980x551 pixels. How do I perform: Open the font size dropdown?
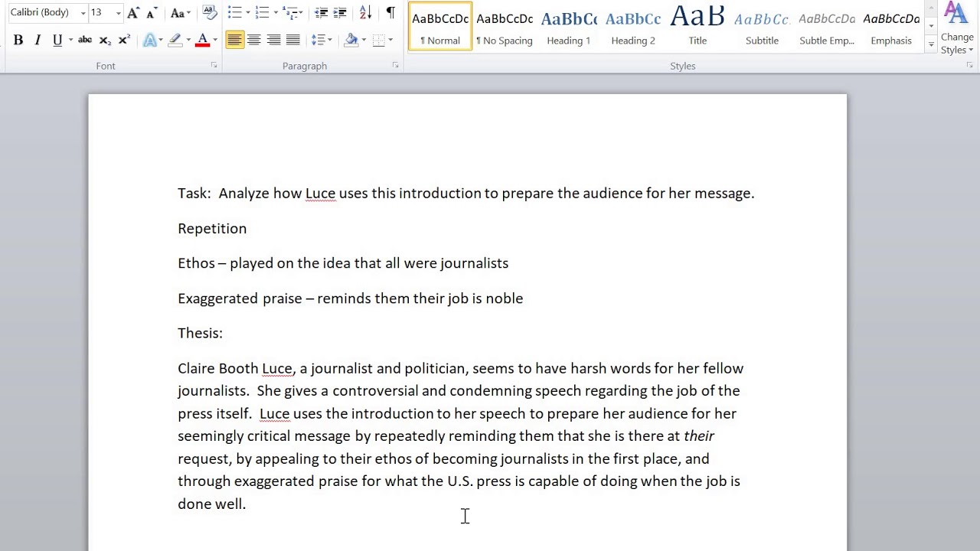coord(118,13)
